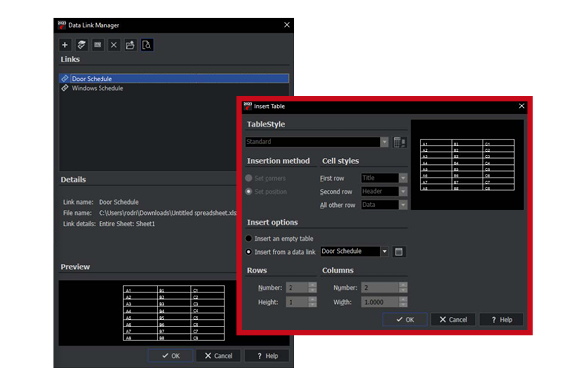Adjust the Rows Number stepper
This screenshot has width=583, height=385.
tap(312, 288)
